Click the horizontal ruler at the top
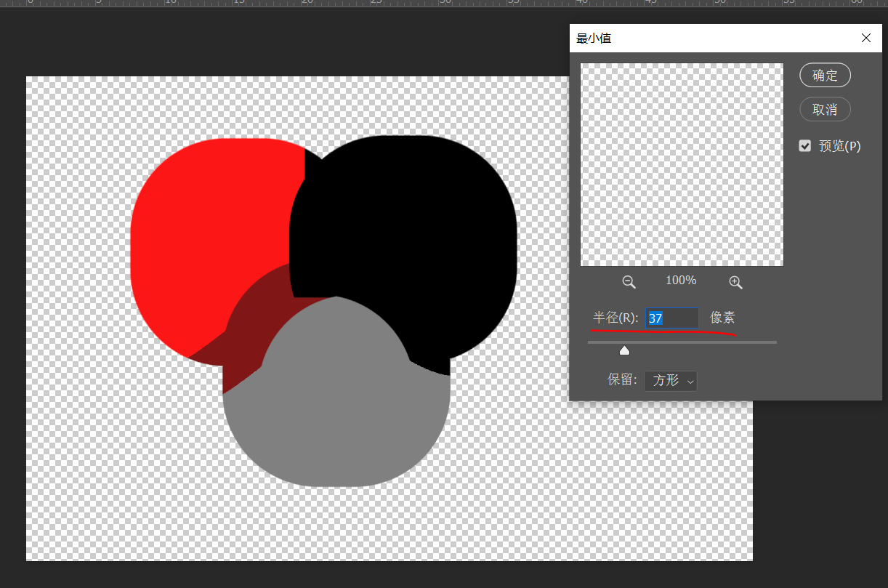888x588 pixels. (x=436, y=4)
